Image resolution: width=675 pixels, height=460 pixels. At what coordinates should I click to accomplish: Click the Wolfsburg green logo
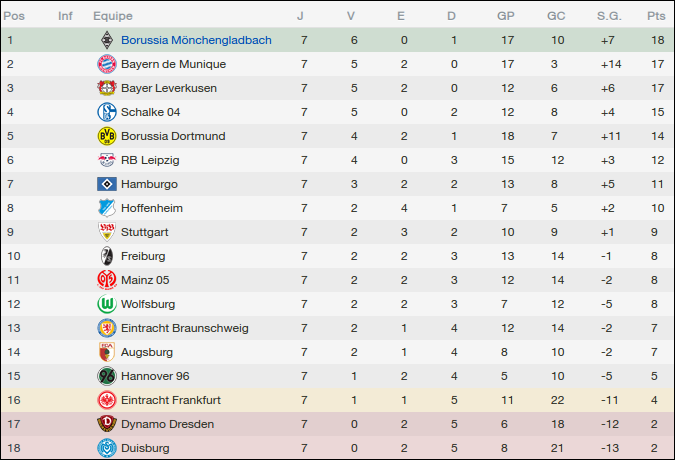106,304
